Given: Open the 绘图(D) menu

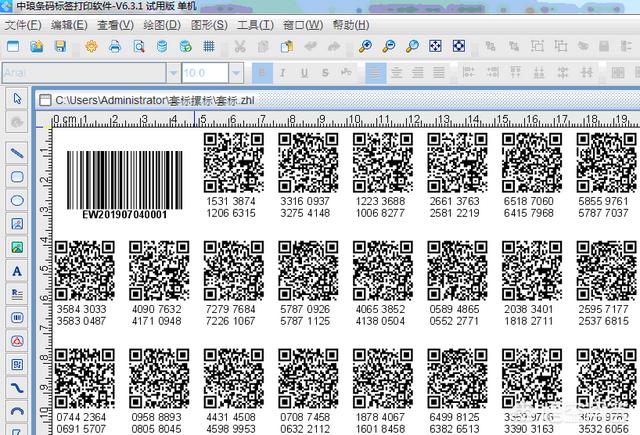Looking at the screenshot, I should pos(162,25).
